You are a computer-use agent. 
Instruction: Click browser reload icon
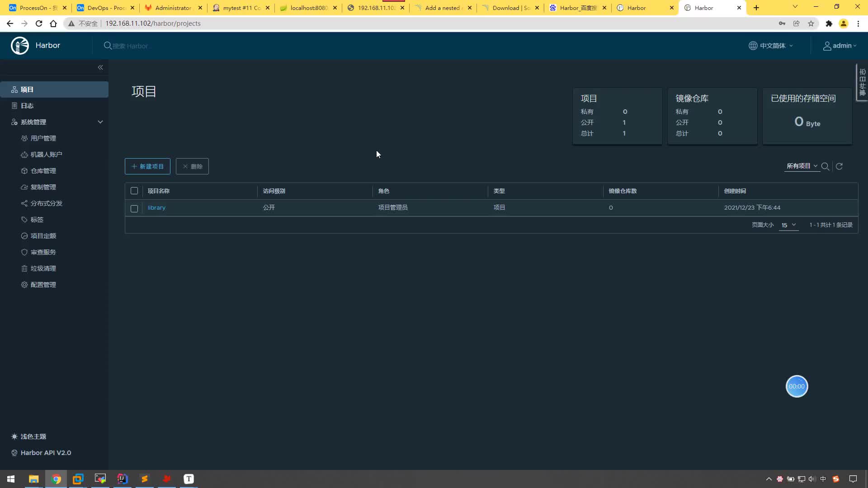coord(39,23)
